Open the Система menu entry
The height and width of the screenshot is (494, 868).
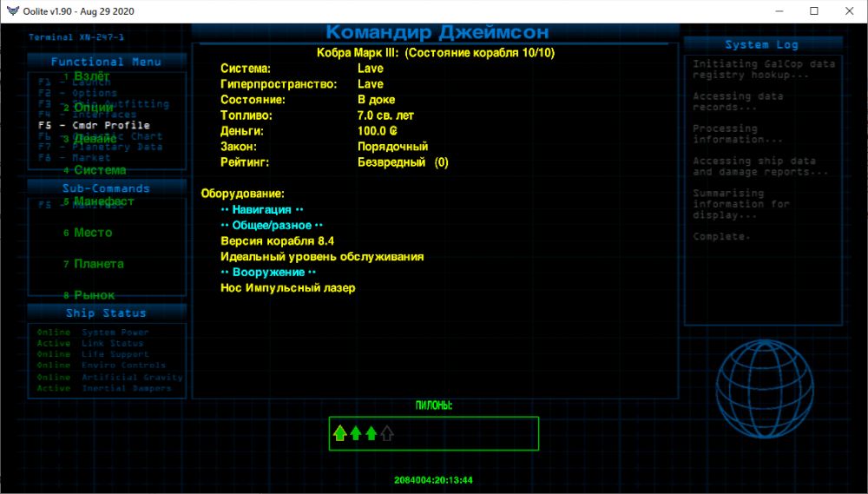(x=99, y=170)
